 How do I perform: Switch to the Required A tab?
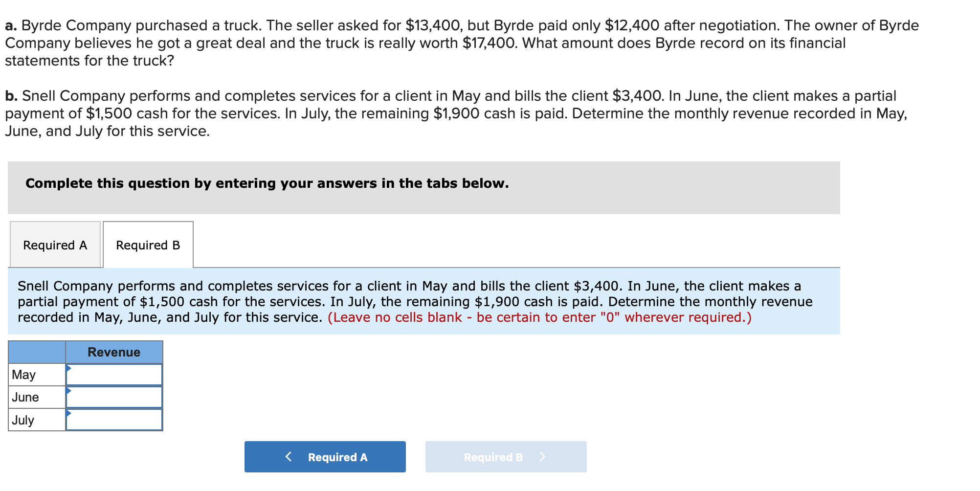(55, 244)
